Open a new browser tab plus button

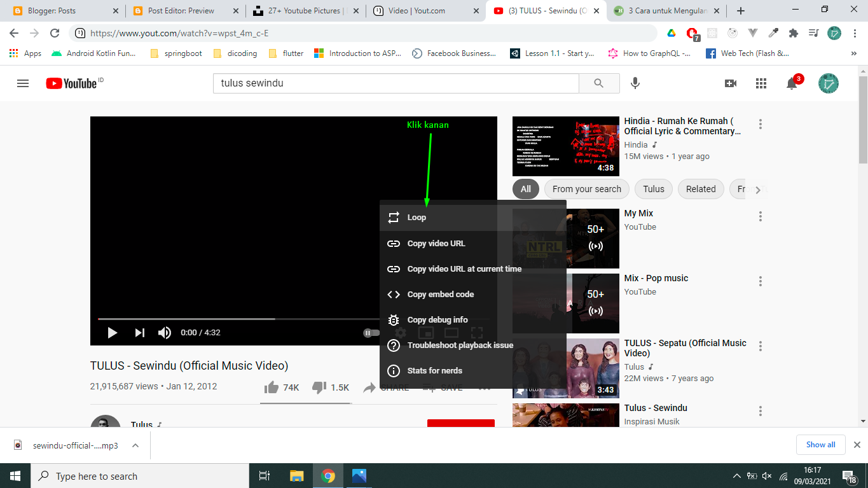pyautogui.click(x=741, y=11)
